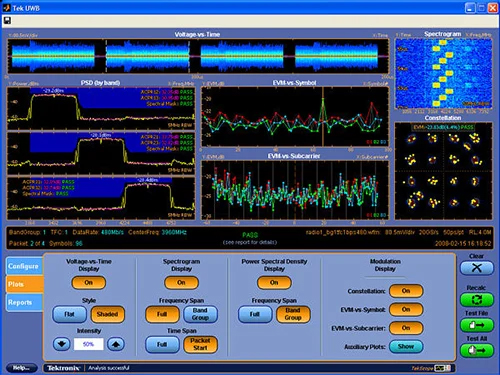The width and height of the screenshot is (500, 375).
Task: Toggle Spectrogram Display On button
Action: (x=181, y=283)
